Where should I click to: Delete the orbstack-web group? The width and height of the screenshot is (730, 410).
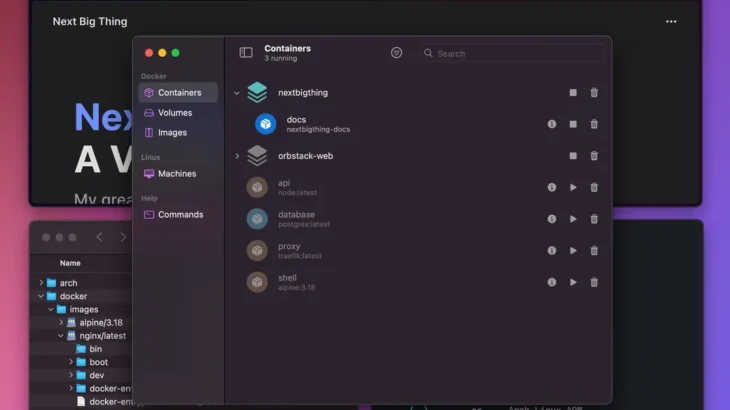(594, 156)
